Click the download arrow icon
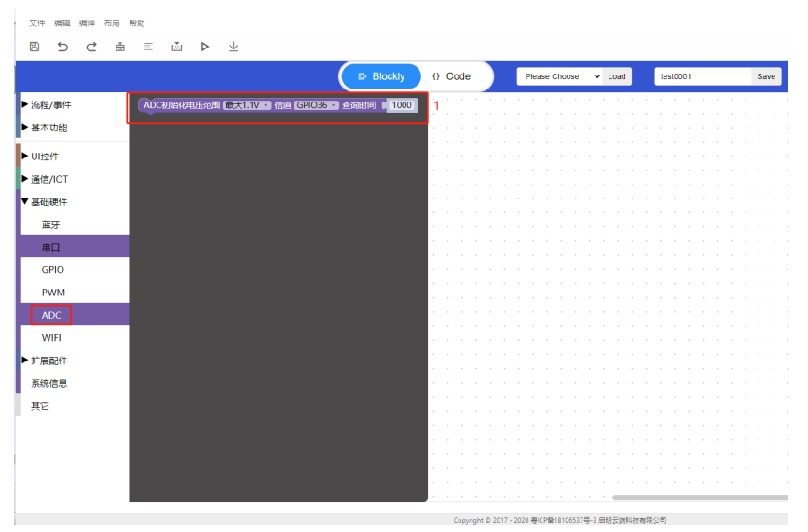Viewport: 808px width, 532px height. (x=233, y=47)
